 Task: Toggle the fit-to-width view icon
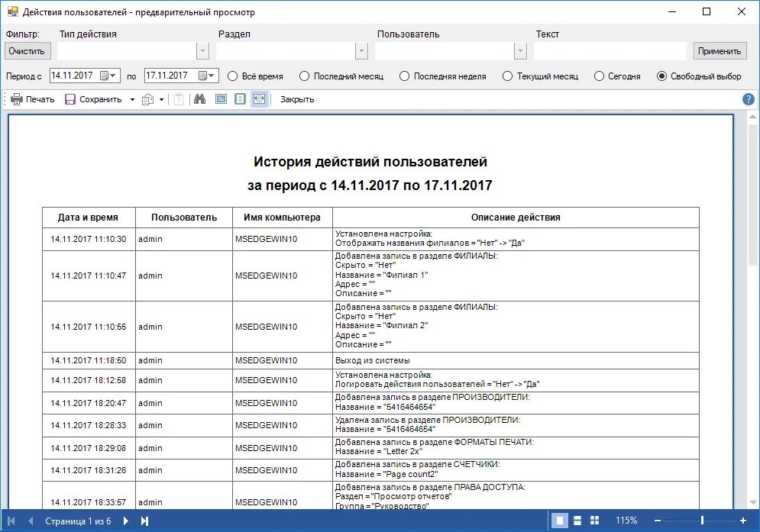point(259,99)
